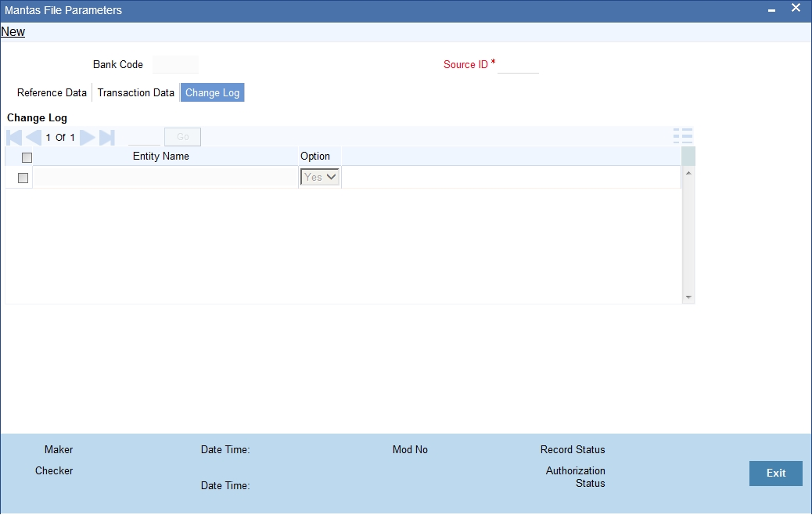
Task: Click the Maker label
Action: click(59, 450)
